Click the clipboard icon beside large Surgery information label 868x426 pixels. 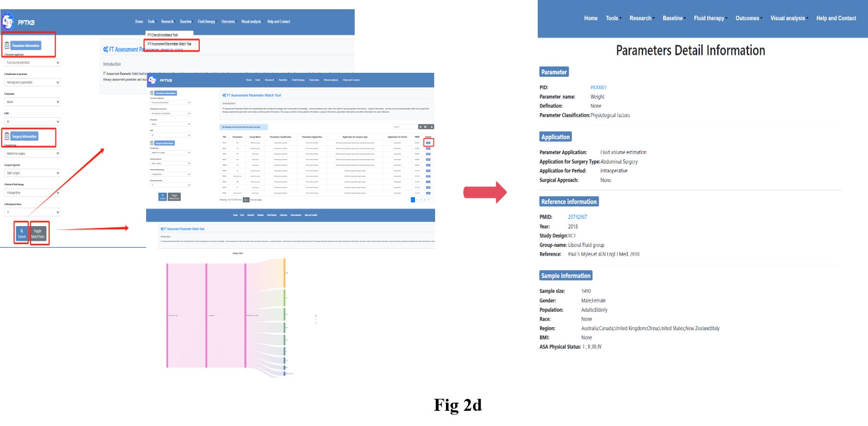pos(7,136)
